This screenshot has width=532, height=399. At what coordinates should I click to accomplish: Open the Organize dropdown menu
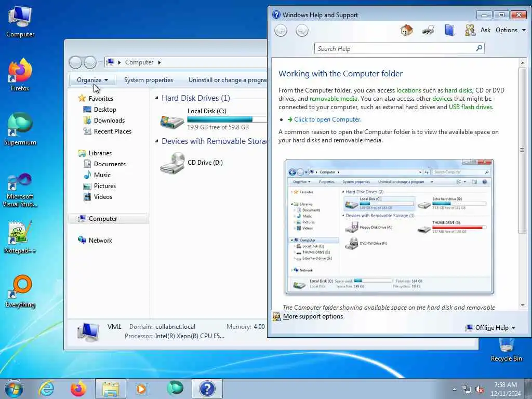pyautogui.click(x=92, y=80)
